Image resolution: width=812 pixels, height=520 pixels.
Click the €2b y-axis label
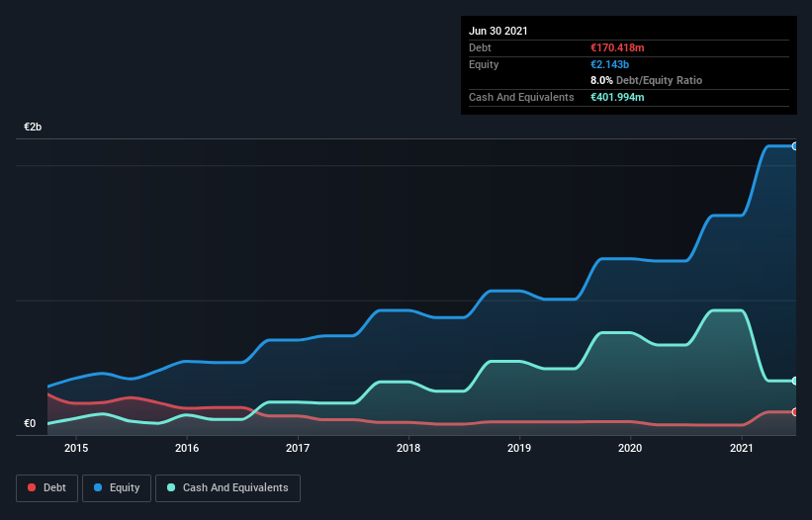[33, 127]
